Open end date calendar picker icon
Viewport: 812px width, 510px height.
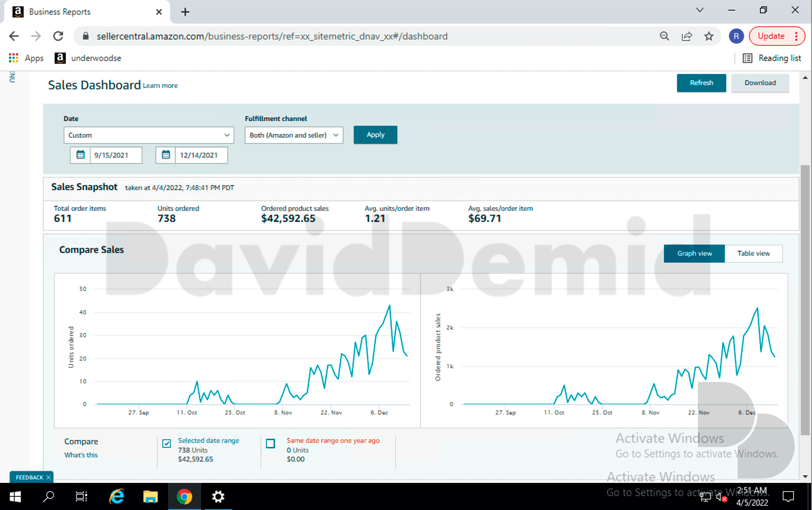click(x=166, y=155)
